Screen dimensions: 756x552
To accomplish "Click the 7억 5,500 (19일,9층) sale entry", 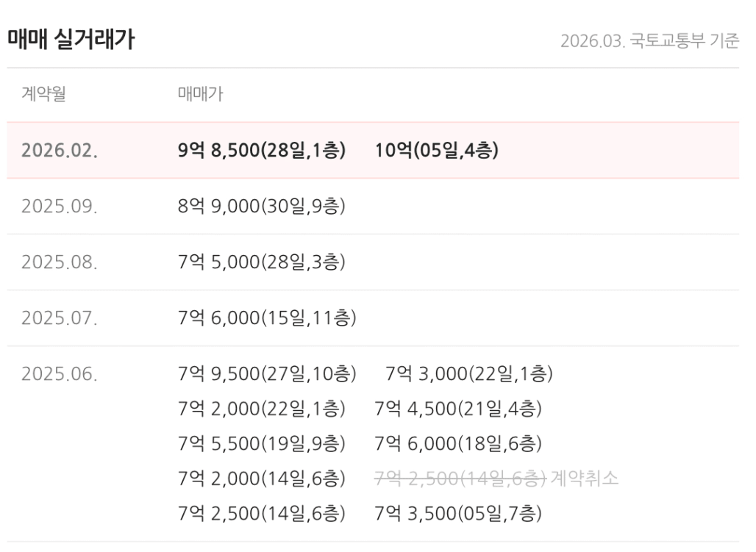I will tap(262, 443).
